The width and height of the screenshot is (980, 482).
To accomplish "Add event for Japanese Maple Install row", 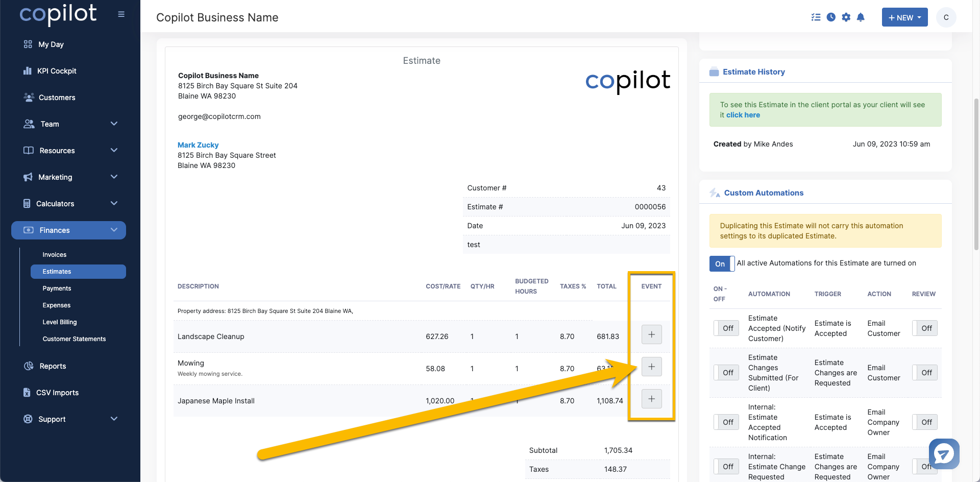I will (x=651, y=399).
